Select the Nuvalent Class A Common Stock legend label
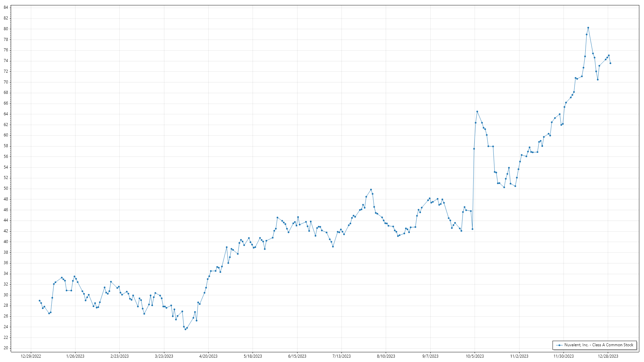The height and width of the screenshot is (362, 644). pos(599,345)
